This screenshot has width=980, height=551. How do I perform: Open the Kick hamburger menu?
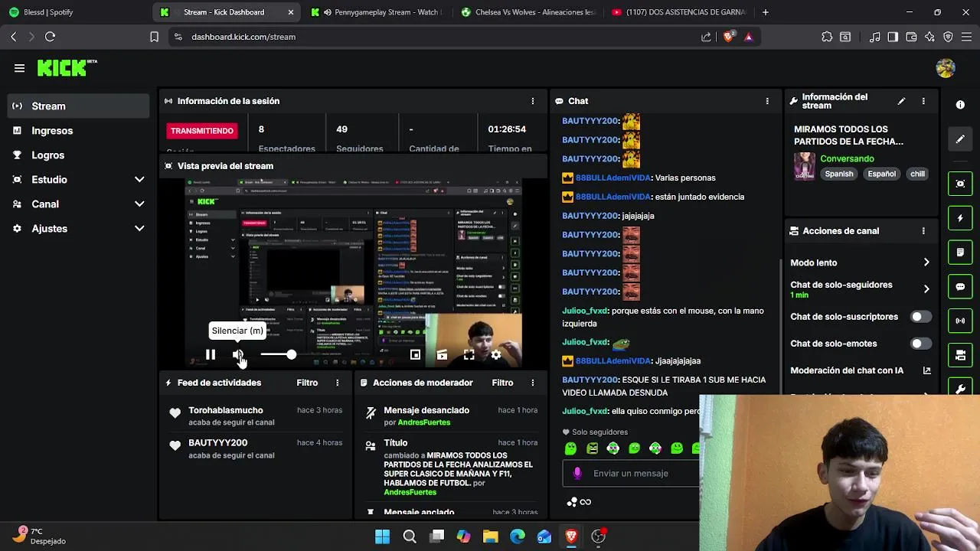(x=19, y=68)
